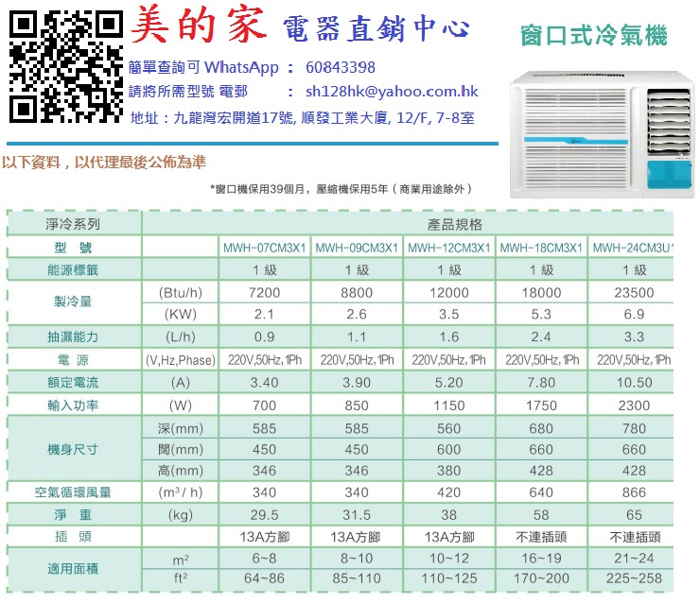The image size is (700, 604).
Task: Click the window air conditioner product photo
Action: (603, 134)
